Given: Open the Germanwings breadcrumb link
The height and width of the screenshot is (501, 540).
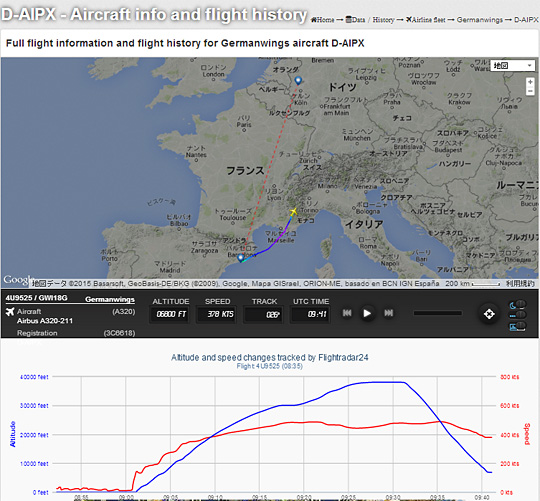Looking at the screenshot, I should 480,20.
